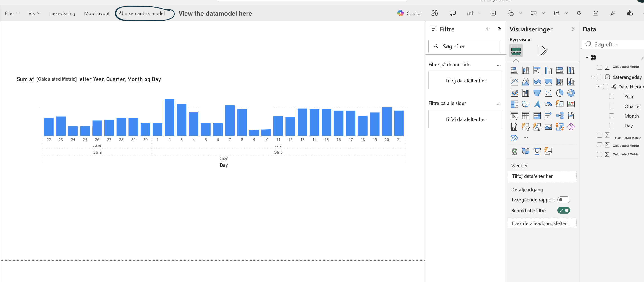Open the Vis menu
Image resolution: width=644 pixels, height=282 pixels.
[x=34, y=13]
